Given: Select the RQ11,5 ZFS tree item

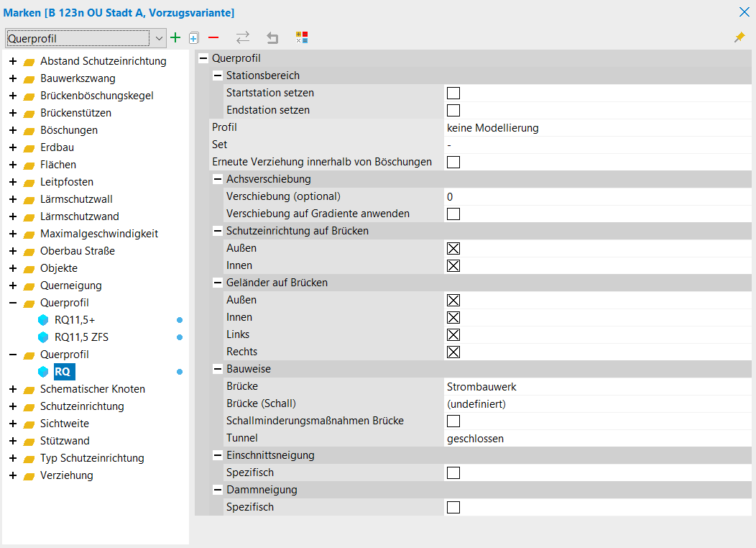Looking at the screenshot, I should click(81, 337).
